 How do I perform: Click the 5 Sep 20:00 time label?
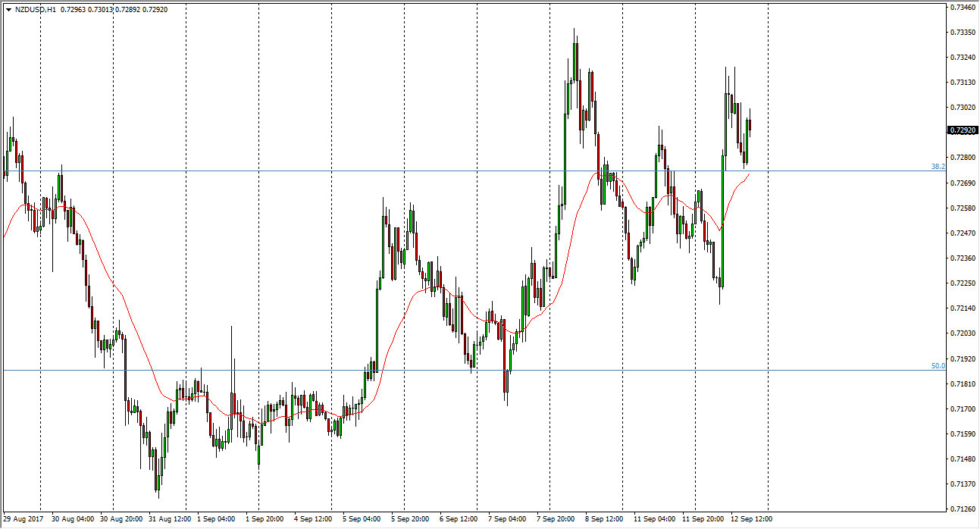[410, 520]
